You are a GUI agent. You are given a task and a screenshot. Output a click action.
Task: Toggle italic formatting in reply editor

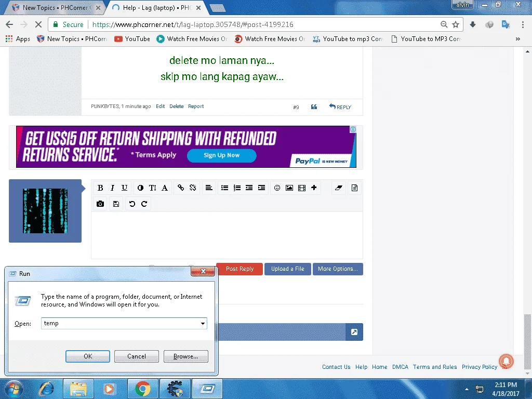pos(112,188)
